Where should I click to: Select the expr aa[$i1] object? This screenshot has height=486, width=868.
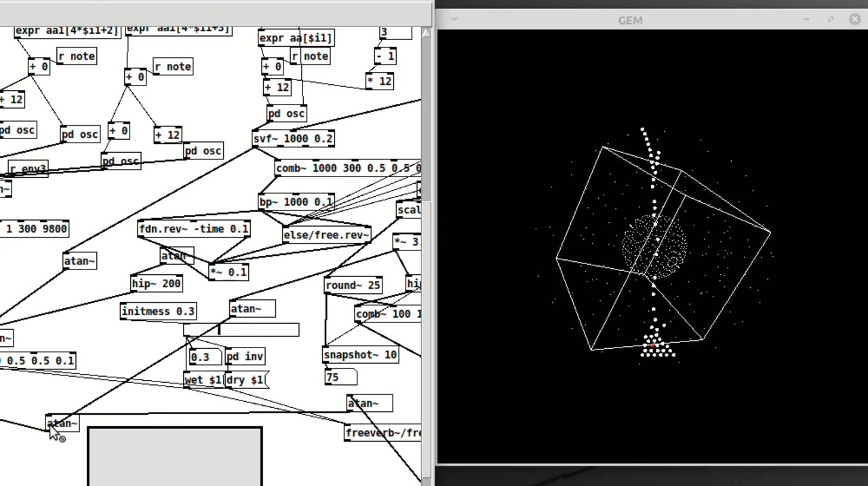pos(296,38)
